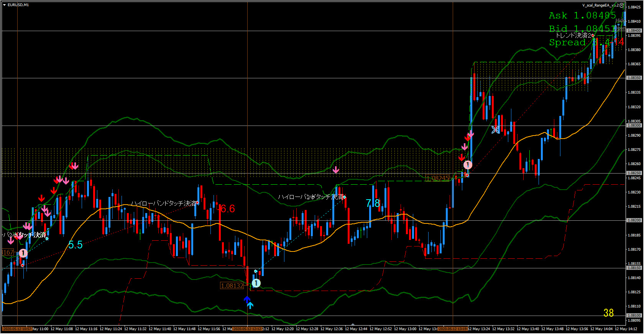Click the 12 May 14:12 time label
Viewport: 644px width, 334px height.
[626, 329]
